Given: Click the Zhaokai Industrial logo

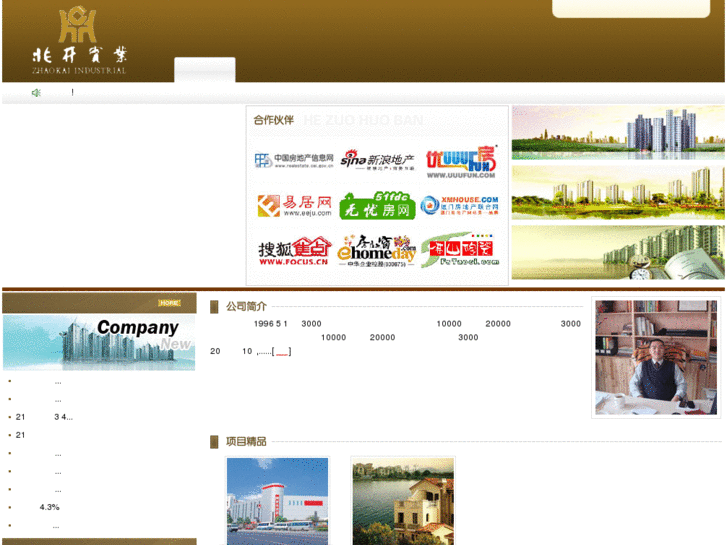Looking at the screenshot, I should pyautogui.click(x=79, y=40).
